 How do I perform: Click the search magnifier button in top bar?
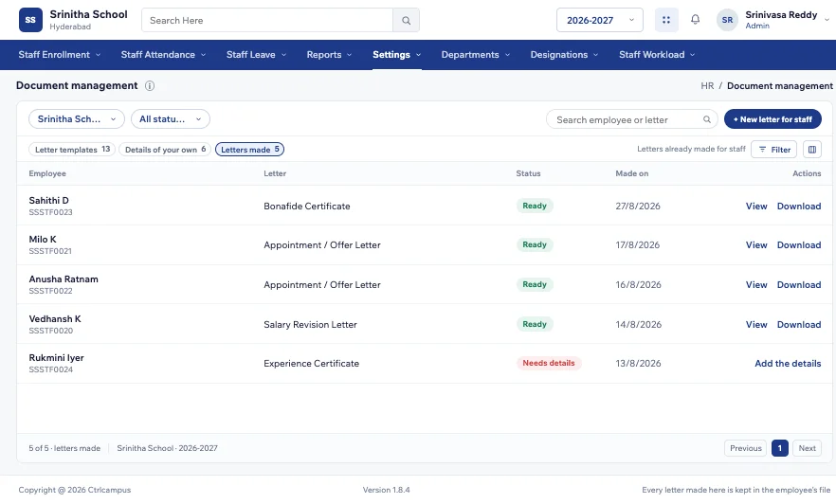coord(407,20)
